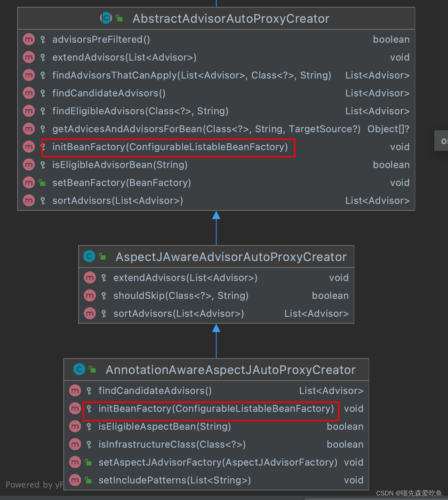
Task: Select advisorsPreFiltered() method name
Action: pyautogui.click(x=101, y=39)
